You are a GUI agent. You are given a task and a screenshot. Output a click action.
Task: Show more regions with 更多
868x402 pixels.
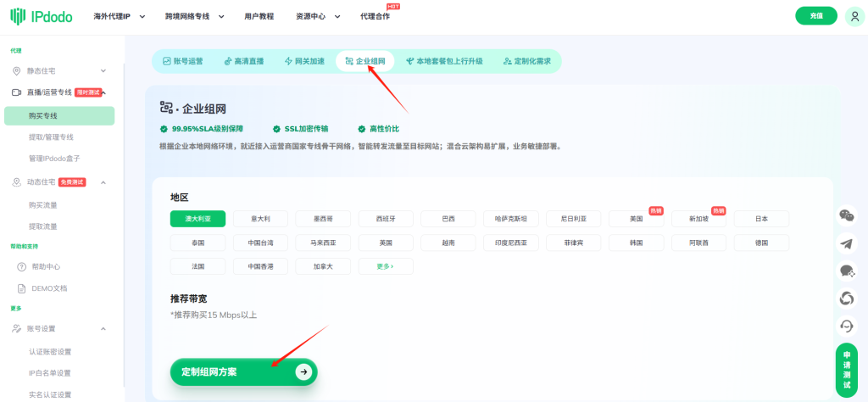click(x=386, y=266)
